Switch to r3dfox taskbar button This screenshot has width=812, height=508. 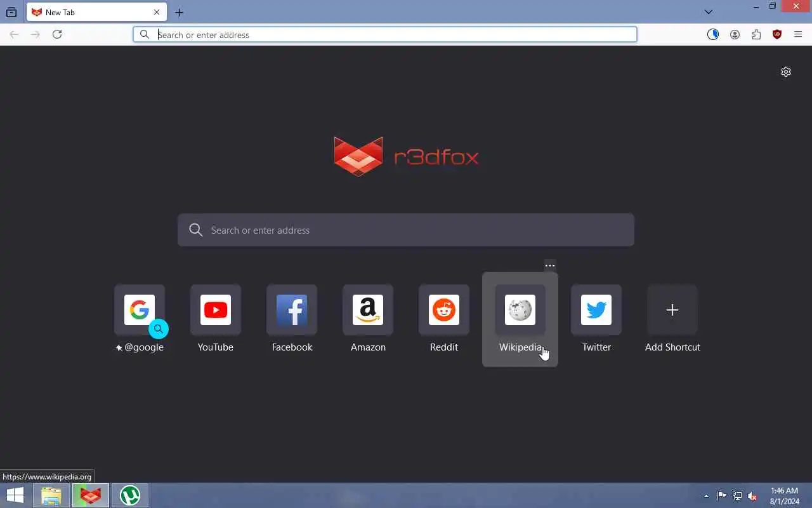click(91, 495)
